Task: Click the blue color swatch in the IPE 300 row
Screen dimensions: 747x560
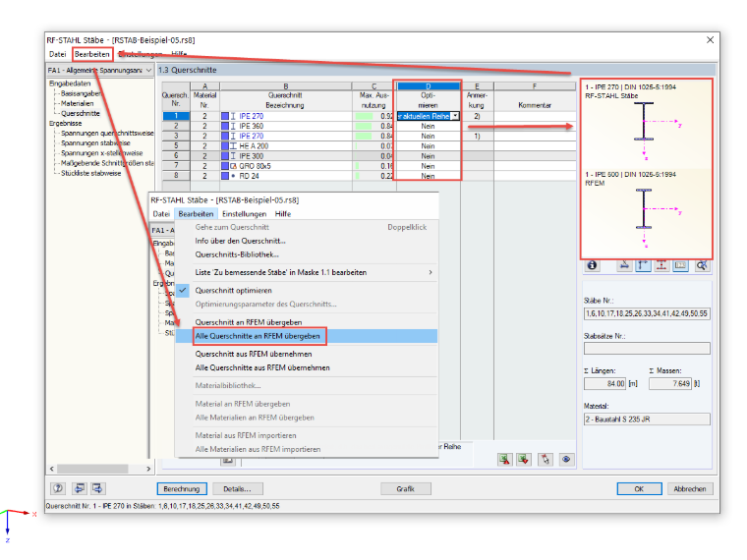Action: [225, 156]
